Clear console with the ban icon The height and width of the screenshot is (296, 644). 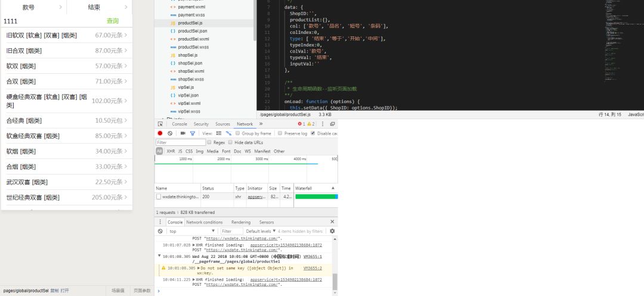pos(160,231)
